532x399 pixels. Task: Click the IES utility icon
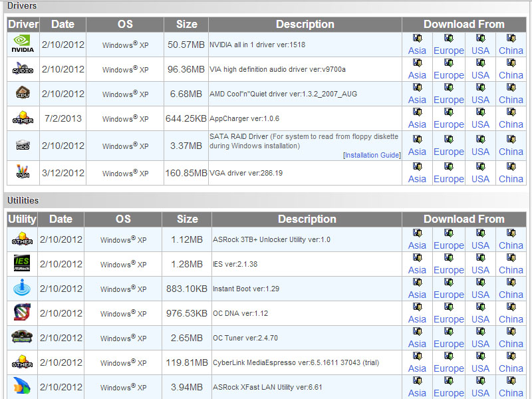coord(22,263)
